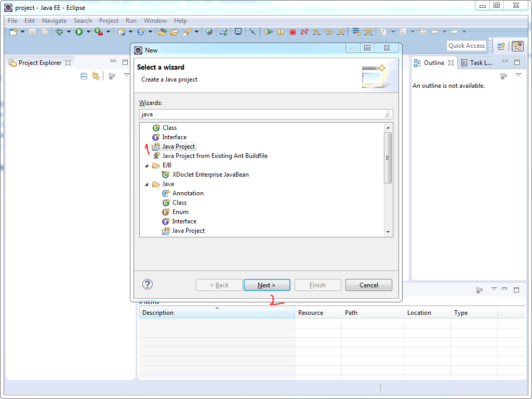The width and height of the screenshot is (532, 399).
Task: Select the Project Explorer tab
Action: (x=40, y=63)
